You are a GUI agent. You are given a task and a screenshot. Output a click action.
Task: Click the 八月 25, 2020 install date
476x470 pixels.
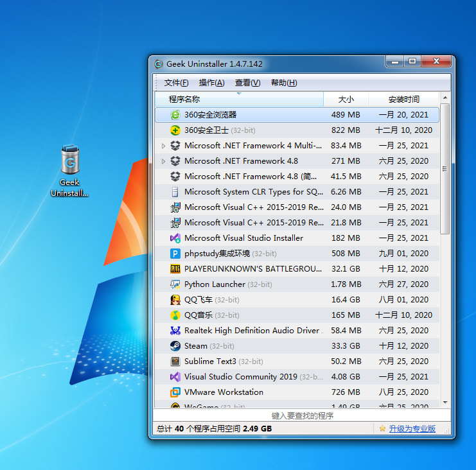403,392
